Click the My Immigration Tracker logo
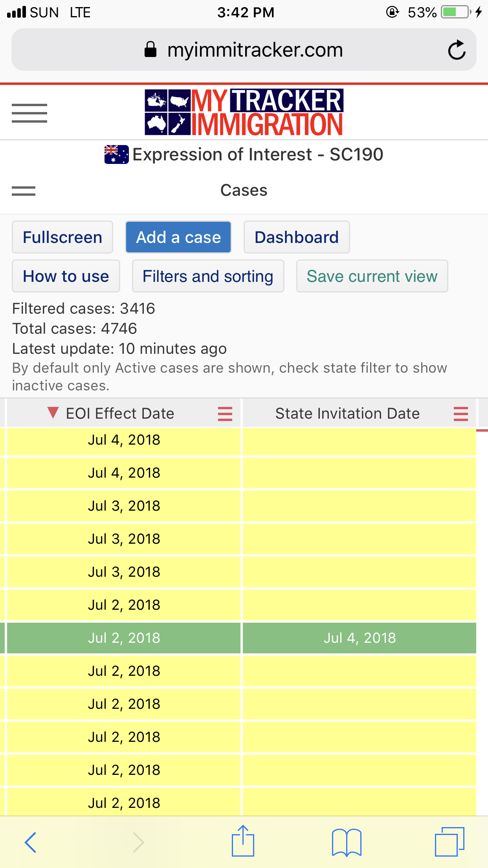The image size is (488, 868). (244, 112)
